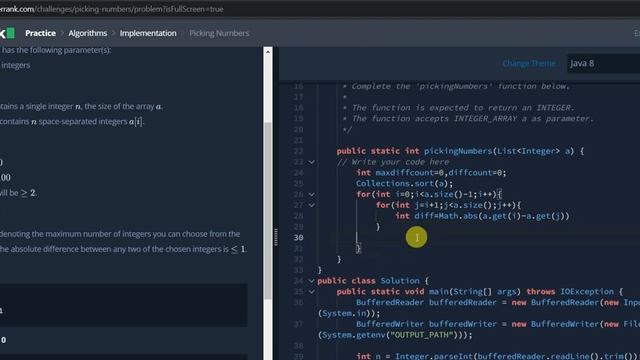This screenshot has width=640, height=360.
Task: Click the 'maxdiffcount=0,diffcount=0;' declaration line
Action: click(431, 173)
